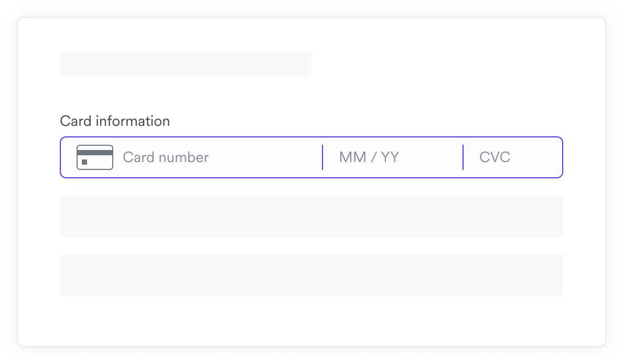
Task: Click the credit card icon
Action: [95, 157]
